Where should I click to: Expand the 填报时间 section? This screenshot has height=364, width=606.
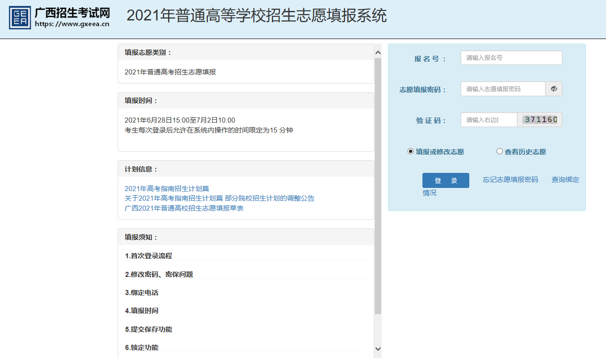click(141, 311)
